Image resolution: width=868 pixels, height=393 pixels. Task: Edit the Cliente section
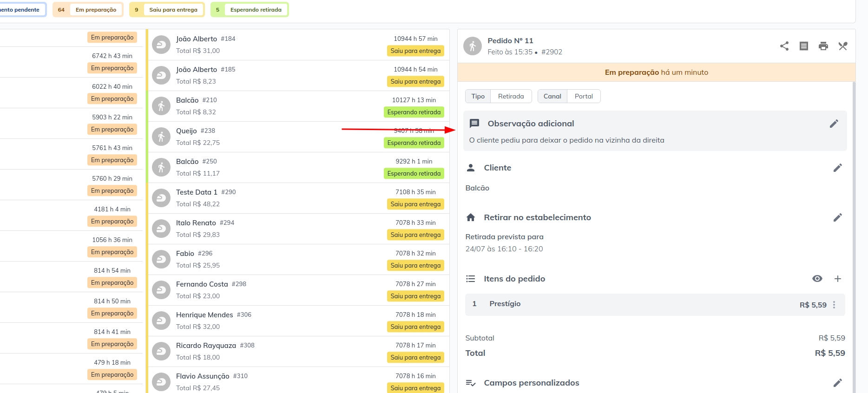[x=838, y=168]
